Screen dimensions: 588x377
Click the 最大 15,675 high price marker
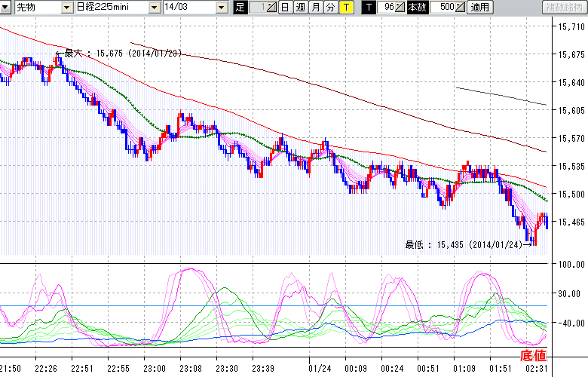(121, 54)
